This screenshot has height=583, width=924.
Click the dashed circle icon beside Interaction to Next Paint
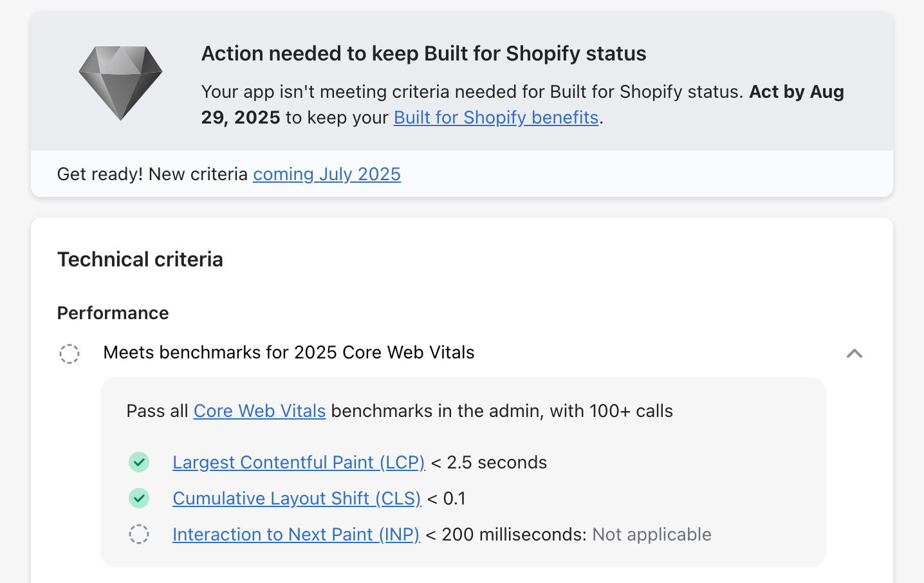(x=139, y=534)
